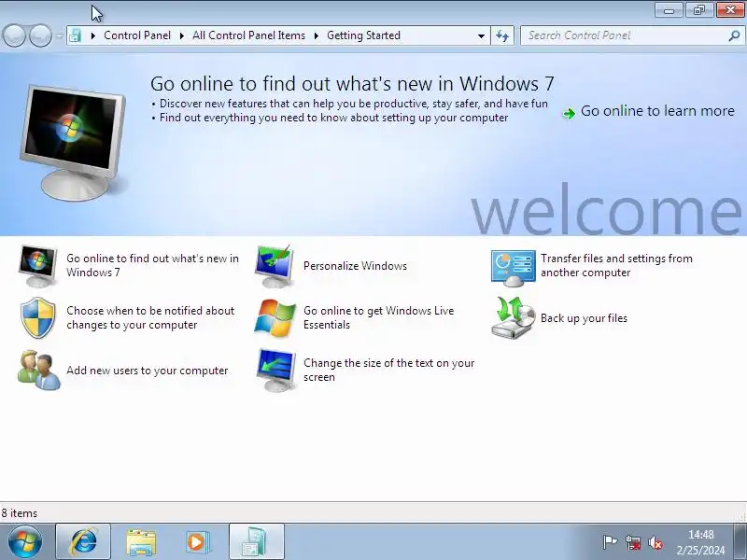Image resolution: width=747 pixels, height=560 pixels.
Task: Expand the arrow after Control Panel breadcrumb
Action: pos(181,35)
